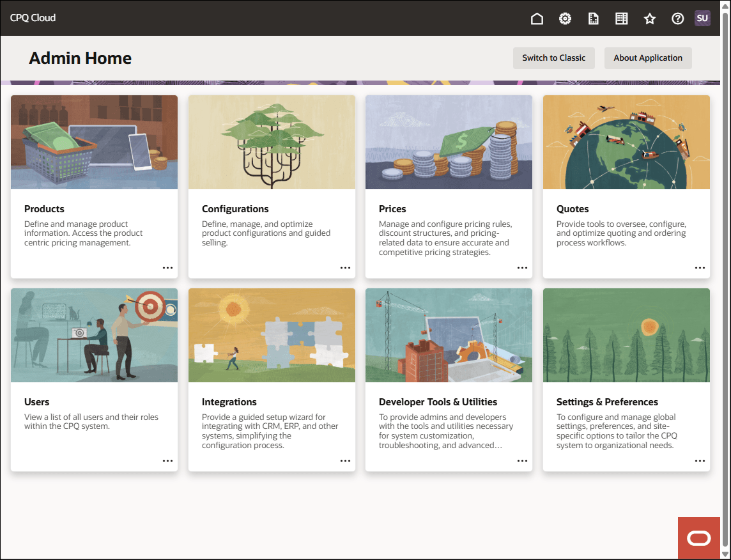Open the Products card actions menu
The height and width of the screenshot is (560, 731).
coord(167,268)
